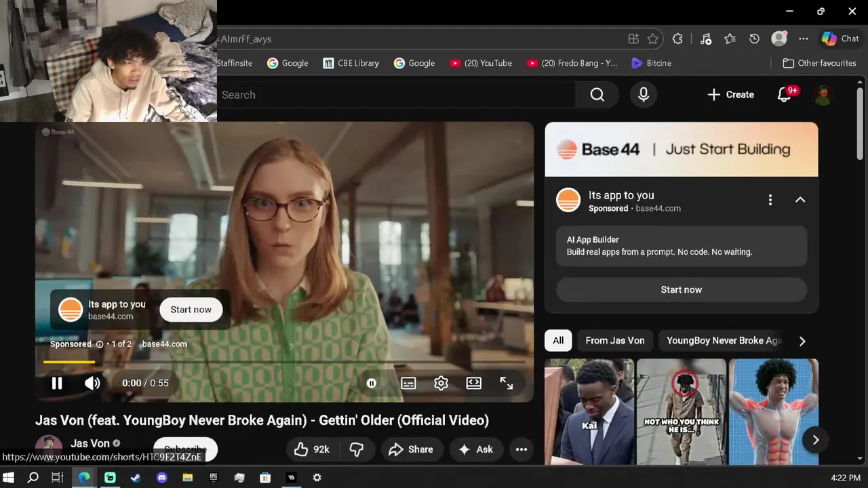Open Windows taskbar search
Viewport: 868px width, 488px height.
(33, 478)
